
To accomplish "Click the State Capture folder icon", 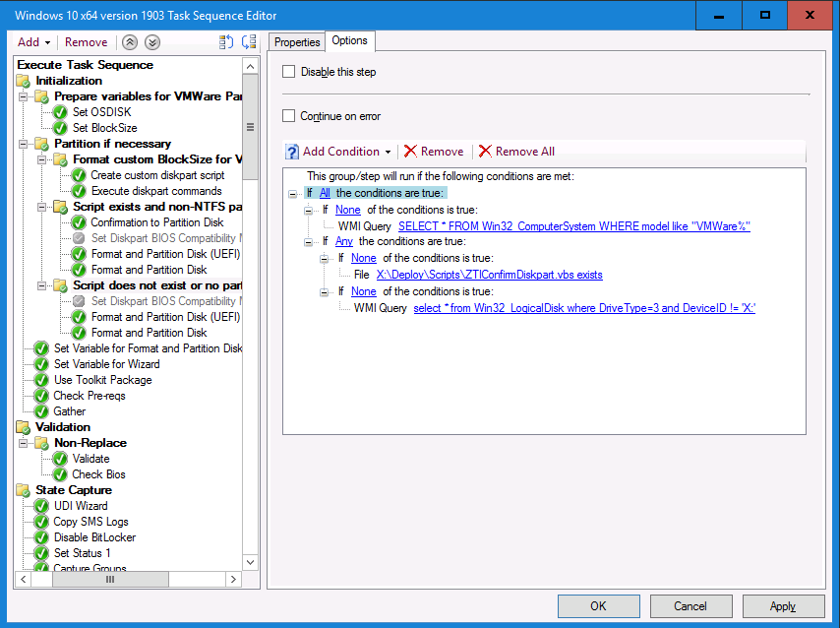I will [x=23, y=491].
